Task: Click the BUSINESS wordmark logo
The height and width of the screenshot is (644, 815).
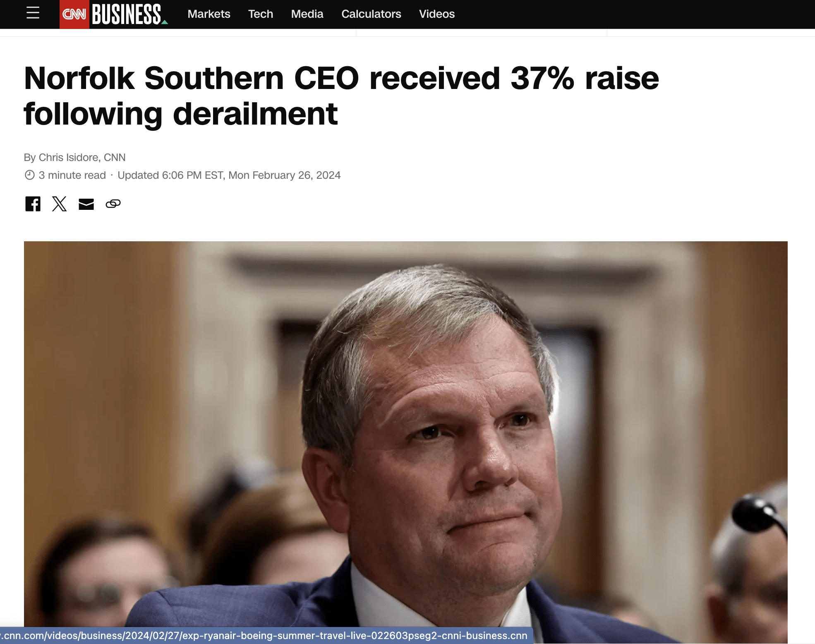Action: click(x=127, y=14)
